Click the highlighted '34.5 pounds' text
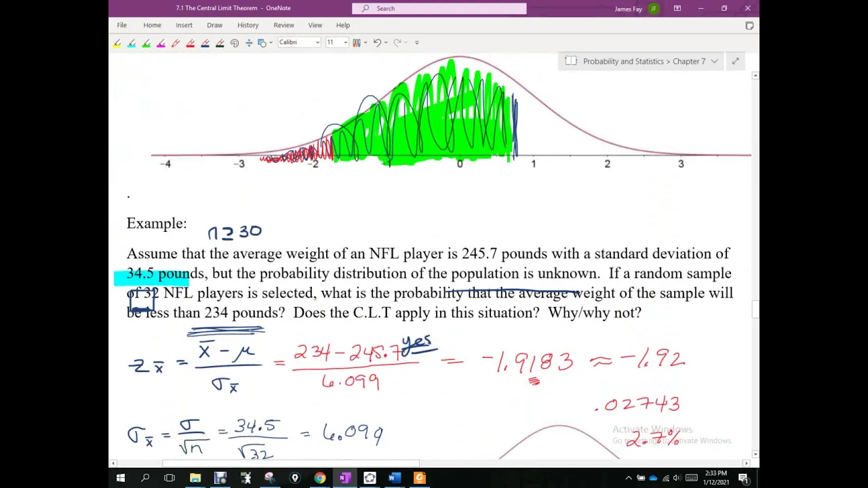Screen dimensions: 868x488 point(164,273)
